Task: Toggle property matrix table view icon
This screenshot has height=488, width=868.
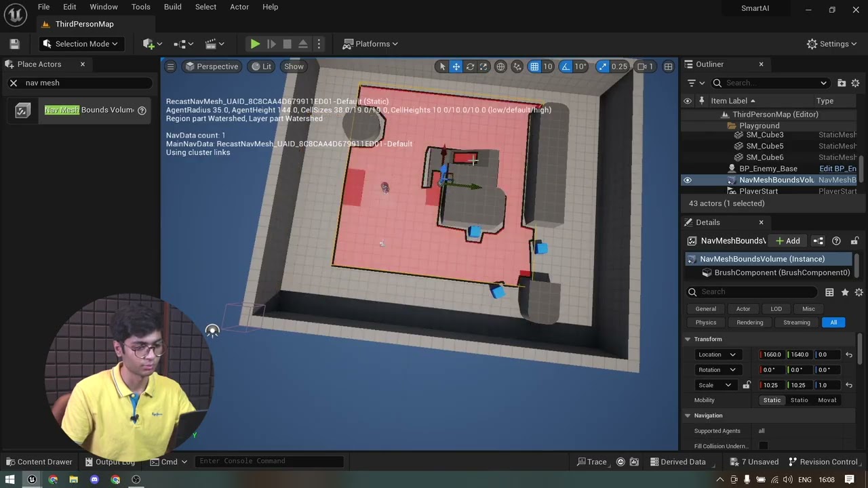Action: [829, 292]
